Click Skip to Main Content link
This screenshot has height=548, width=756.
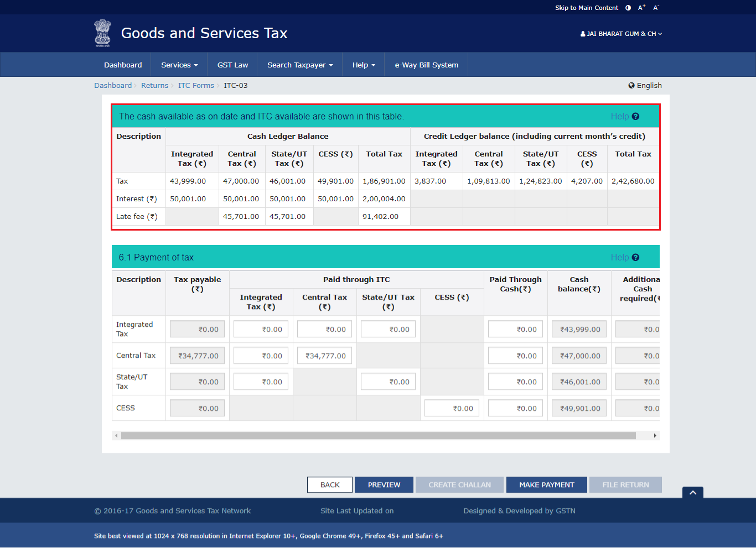click(587, 8)
